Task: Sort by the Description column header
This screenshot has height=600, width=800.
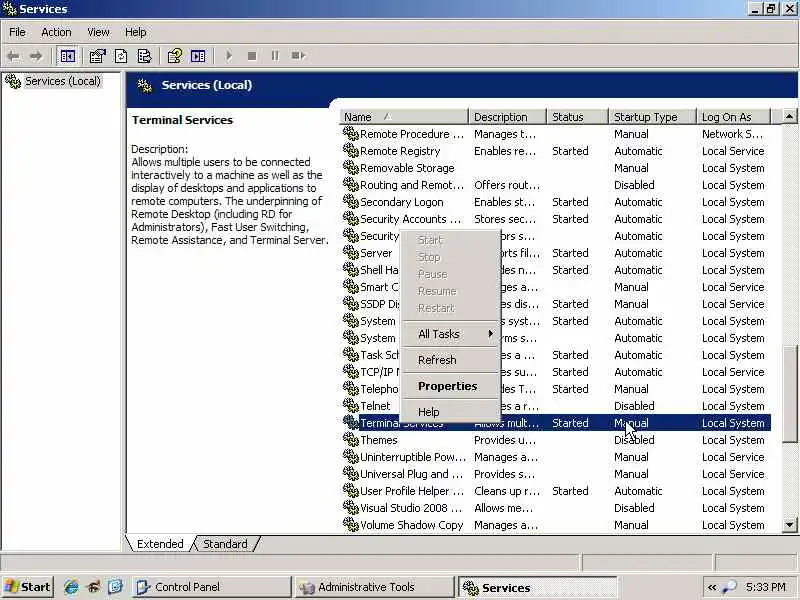Action: (x=507, y=117)
